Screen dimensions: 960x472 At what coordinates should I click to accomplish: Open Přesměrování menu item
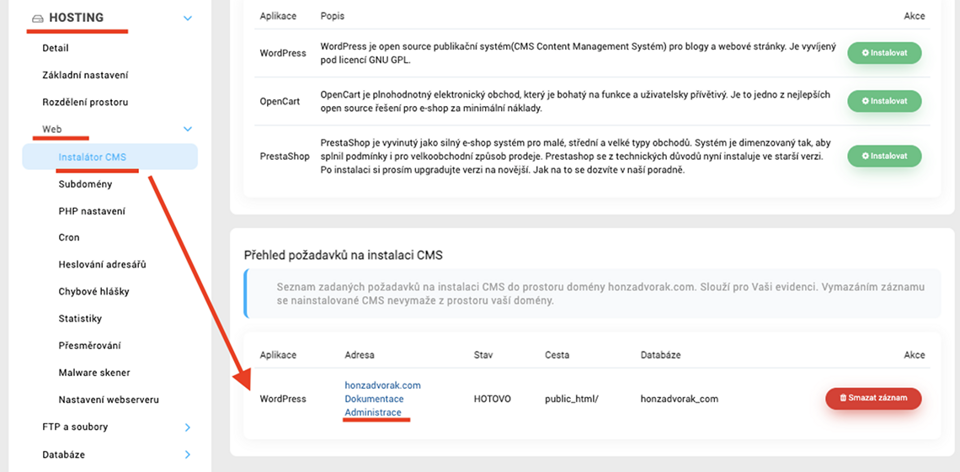89,345
